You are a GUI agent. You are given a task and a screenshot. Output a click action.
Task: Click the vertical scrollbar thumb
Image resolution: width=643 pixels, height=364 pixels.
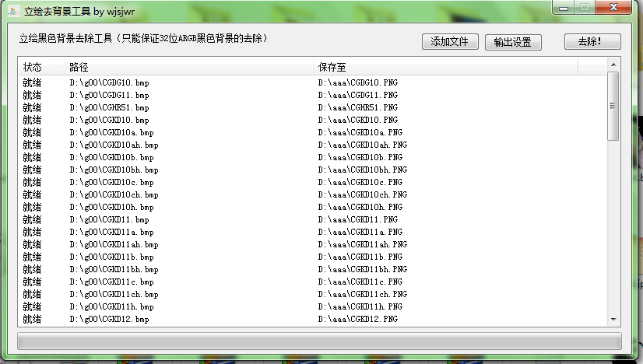[x=613, y=106]
